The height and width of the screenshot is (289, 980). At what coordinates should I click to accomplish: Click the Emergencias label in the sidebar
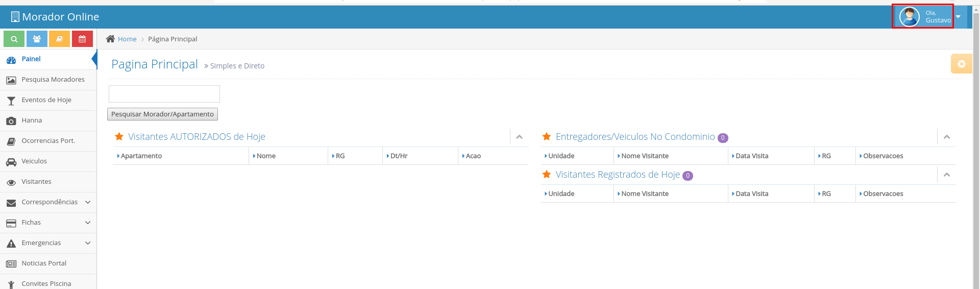(41, 243)
